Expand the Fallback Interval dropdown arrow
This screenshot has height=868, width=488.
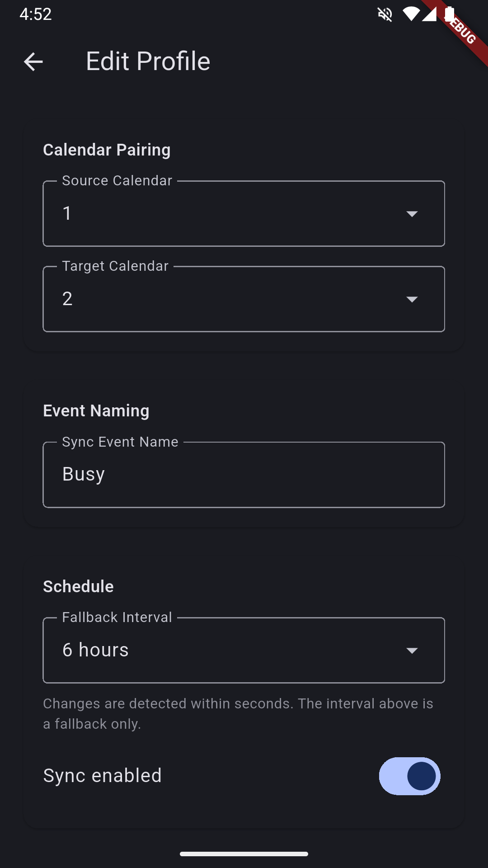(412, 651)
